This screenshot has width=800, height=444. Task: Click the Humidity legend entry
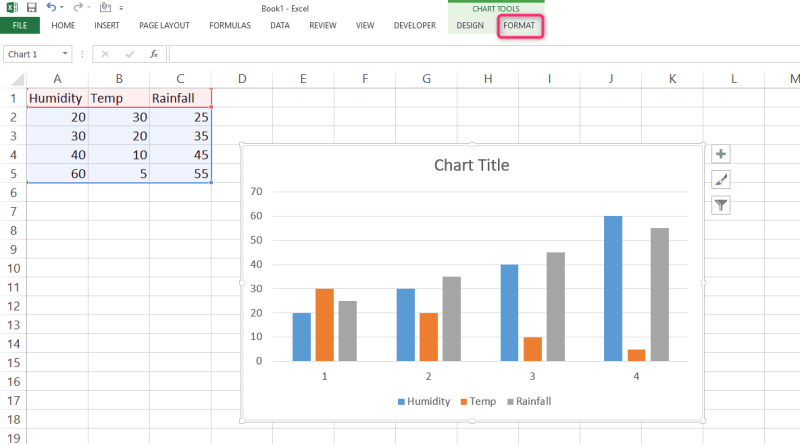[x=424, y=401]
